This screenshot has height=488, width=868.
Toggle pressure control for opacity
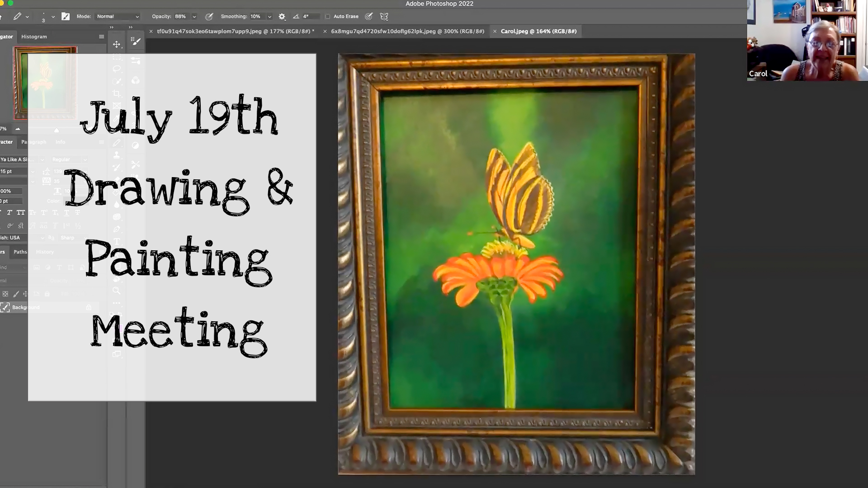coord(209,17)
